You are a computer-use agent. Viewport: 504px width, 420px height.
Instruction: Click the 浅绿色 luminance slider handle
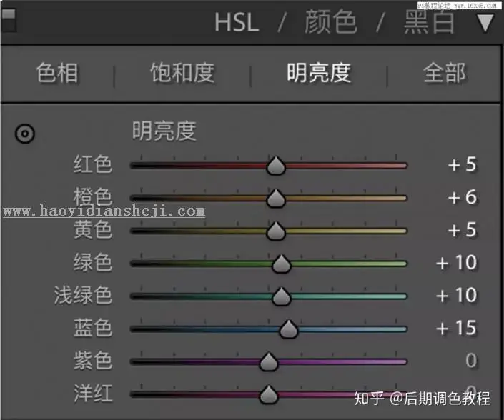point(281,296)
